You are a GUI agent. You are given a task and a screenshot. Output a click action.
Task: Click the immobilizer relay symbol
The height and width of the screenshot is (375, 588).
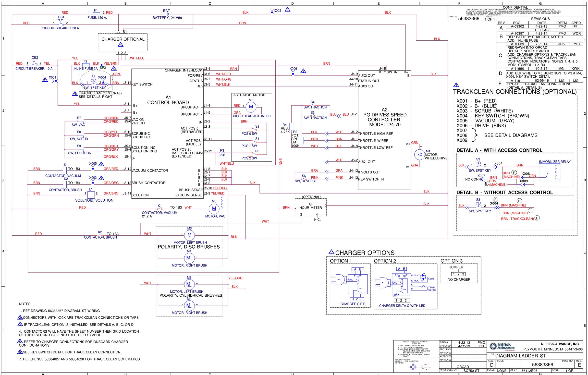[x=550, y=172]
